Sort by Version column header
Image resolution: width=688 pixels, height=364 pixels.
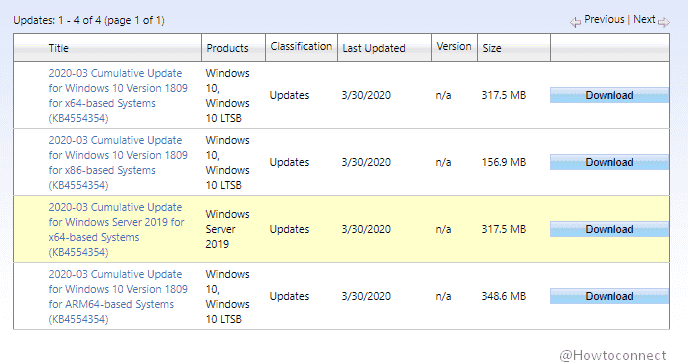[454, 46]
